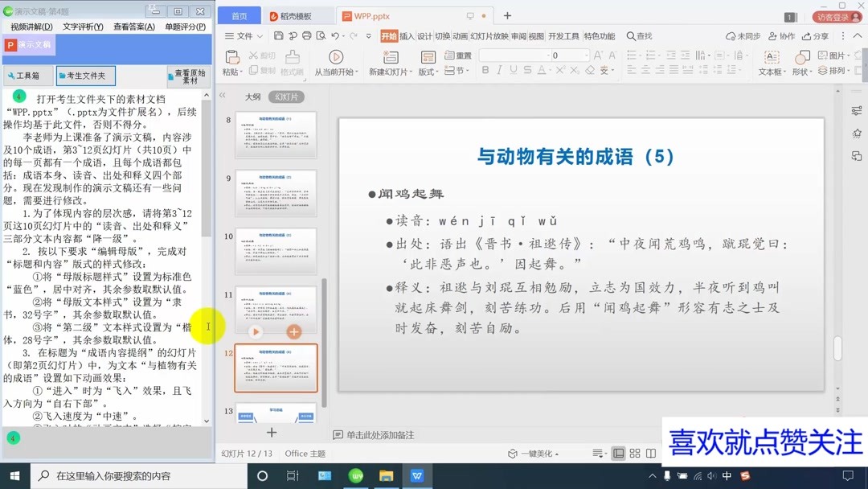Screen dimensions: 868x489
Task: Open the 版式 layout dropdown
Action: [428, 72]
